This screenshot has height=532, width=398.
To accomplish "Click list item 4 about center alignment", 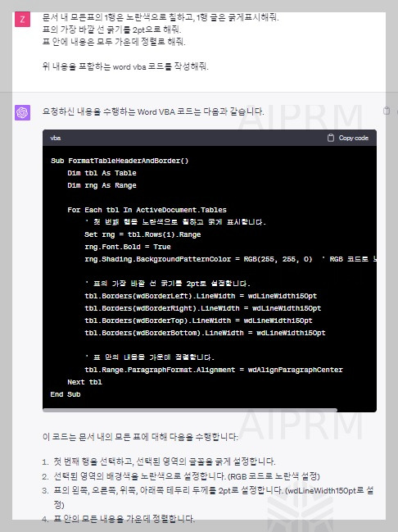I will 124,518.
